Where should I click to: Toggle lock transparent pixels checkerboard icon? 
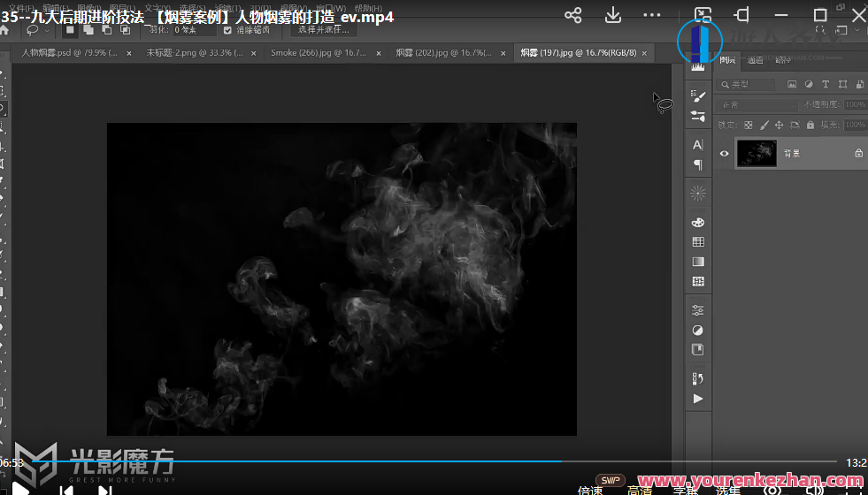click(x=749, y=125)
